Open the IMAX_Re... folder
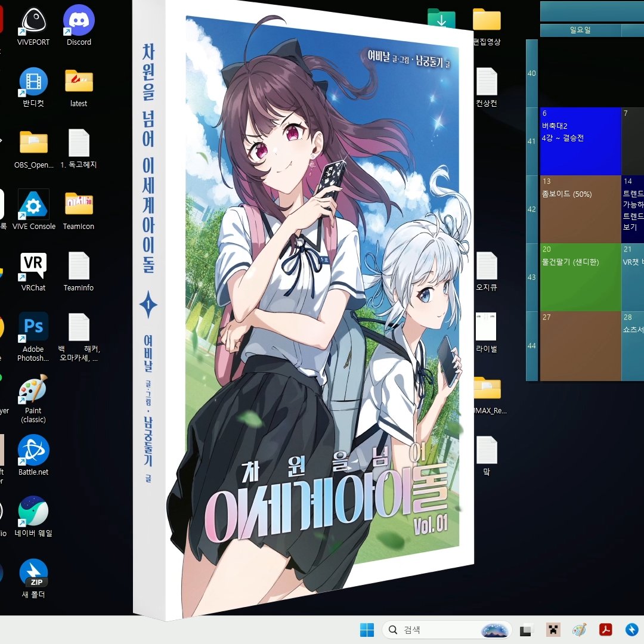The width and height of the screenshot is (644, 644). 490,395
